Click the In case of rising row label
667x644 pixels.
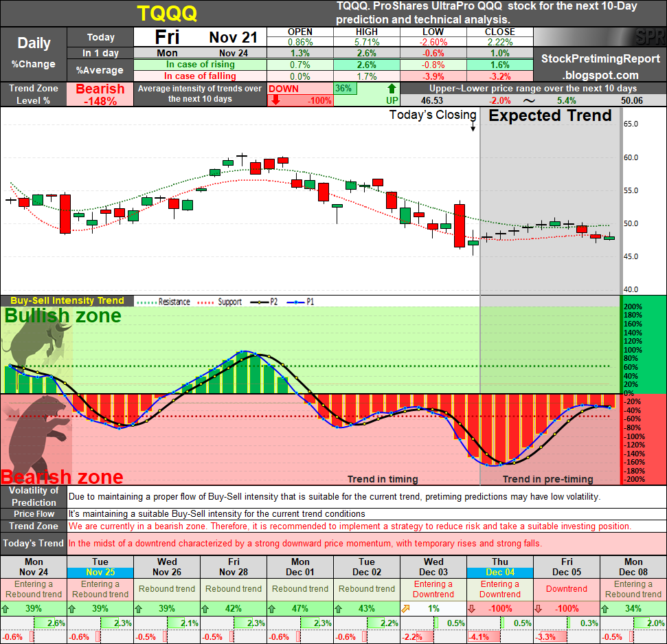[x=200, y=65]
